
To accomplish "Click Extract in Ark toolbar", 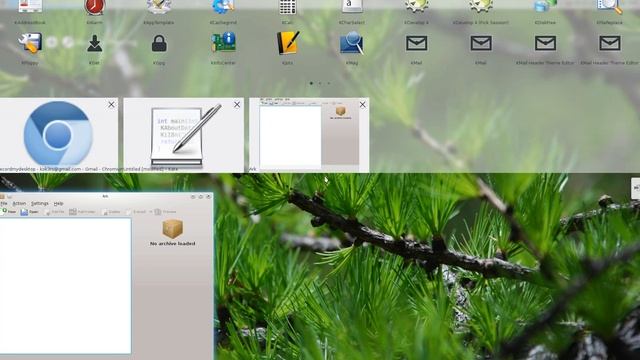I will (x=136, y=212).
